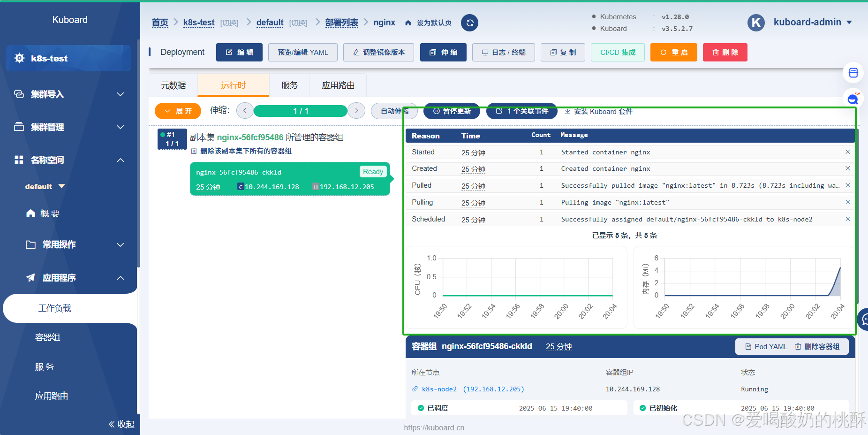Click the k8s-test cluster gear icon
Viewport: 868px width, 435px height.
[x=20, y=58]
